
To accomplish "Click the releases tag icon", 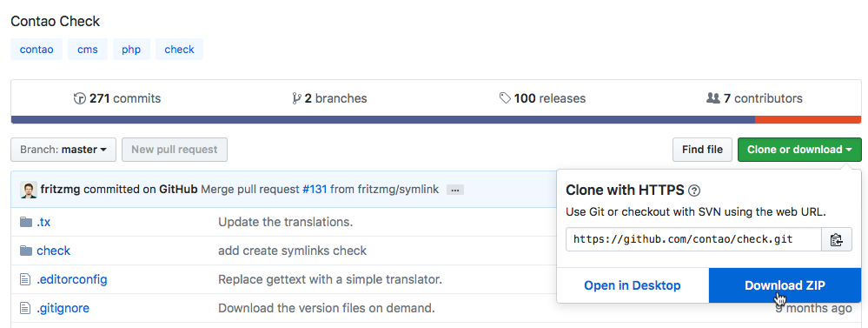I will click(x=505, y=98).
